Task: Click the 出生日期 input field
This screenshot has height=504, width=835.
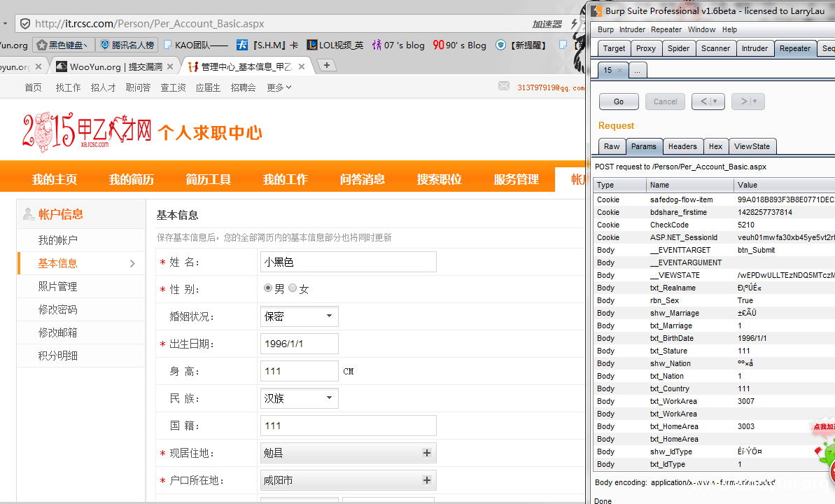Action: [300, 344]
